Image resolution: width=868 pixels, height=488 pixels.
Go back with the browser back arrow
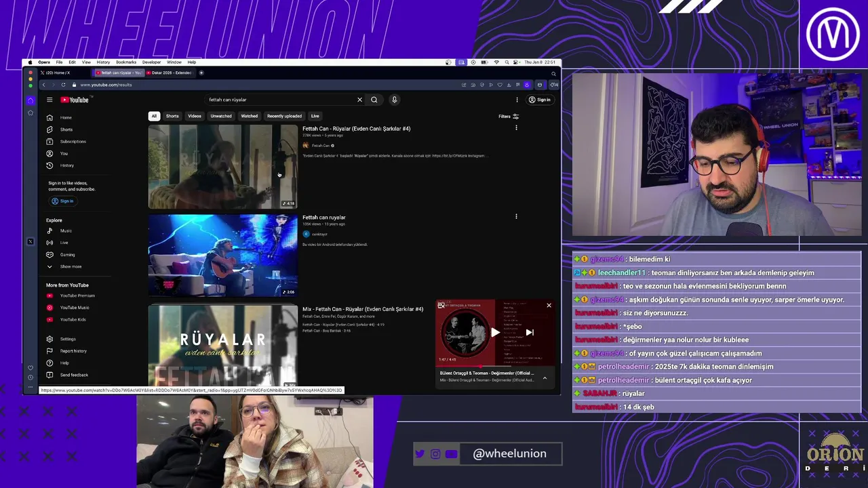click(x=43, y=85)
